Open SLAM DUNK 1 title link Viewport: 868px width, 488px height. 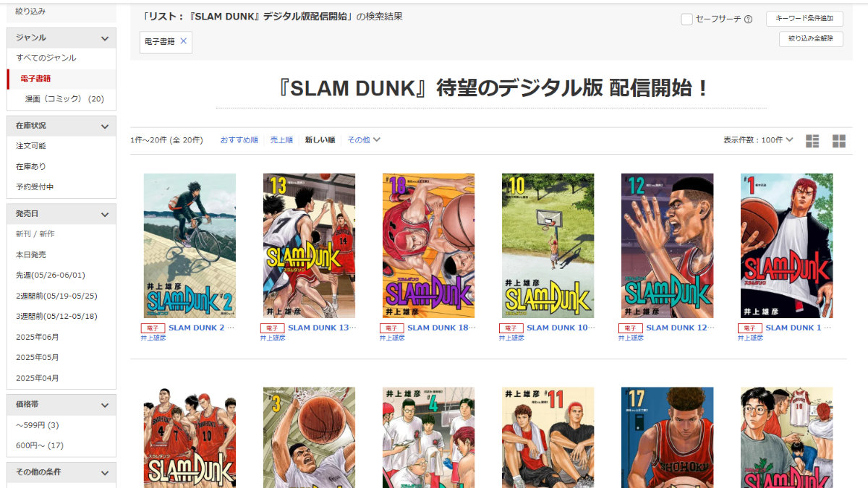[x=798, y=328]
